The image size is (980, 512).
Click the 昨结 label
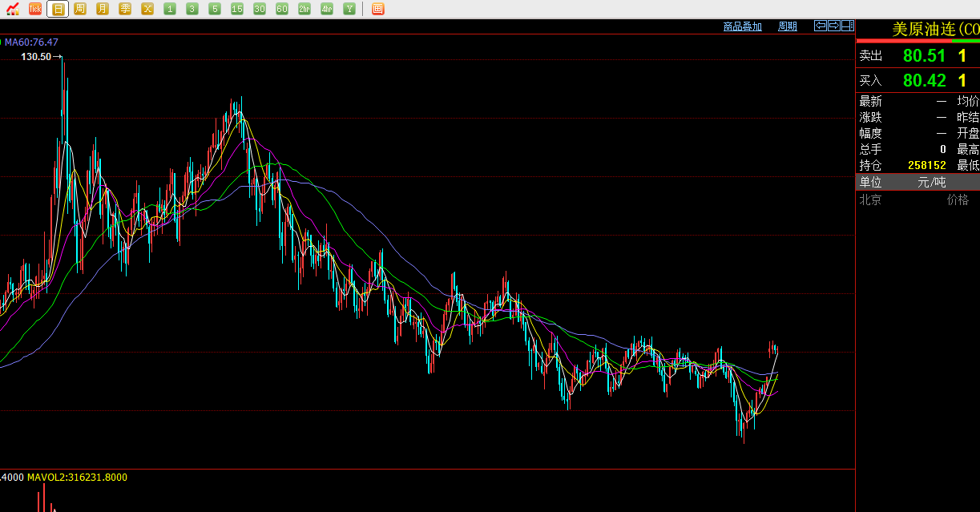(x=968, y=117)
